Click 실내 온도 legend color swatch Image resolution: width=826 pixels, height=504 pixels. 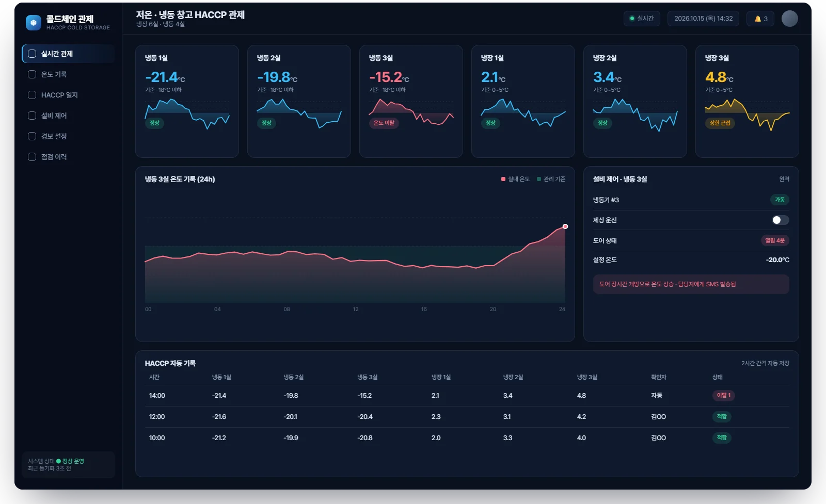click(x=503, y=179)
